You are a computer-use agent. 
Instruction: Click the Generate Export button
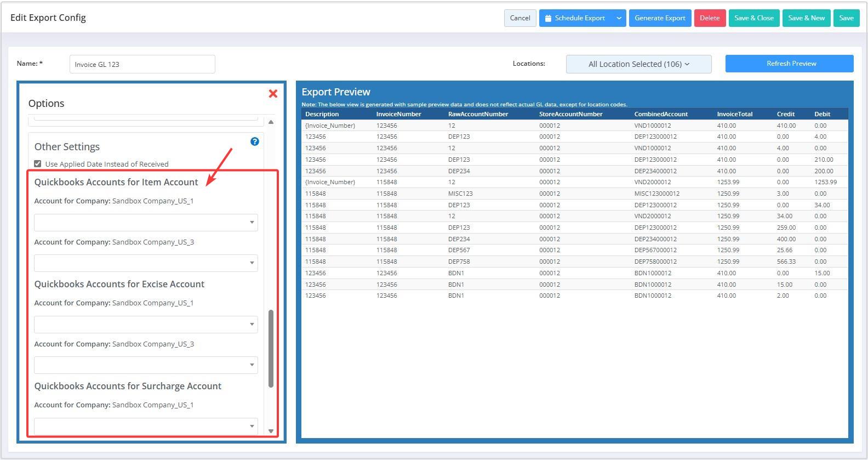point(660,18)
